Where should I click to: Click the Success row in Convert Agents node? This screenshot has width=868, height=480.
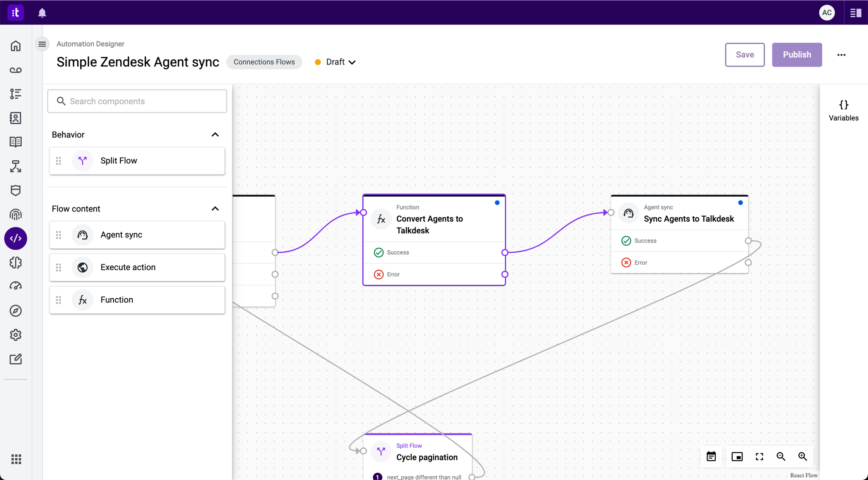click(x=434, y=252)
